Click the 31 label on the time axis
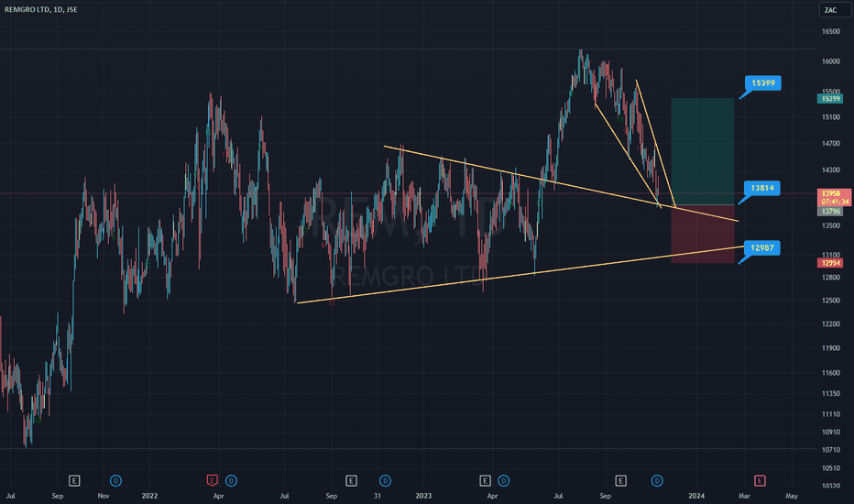854x504 pixels. click(378, 496)
